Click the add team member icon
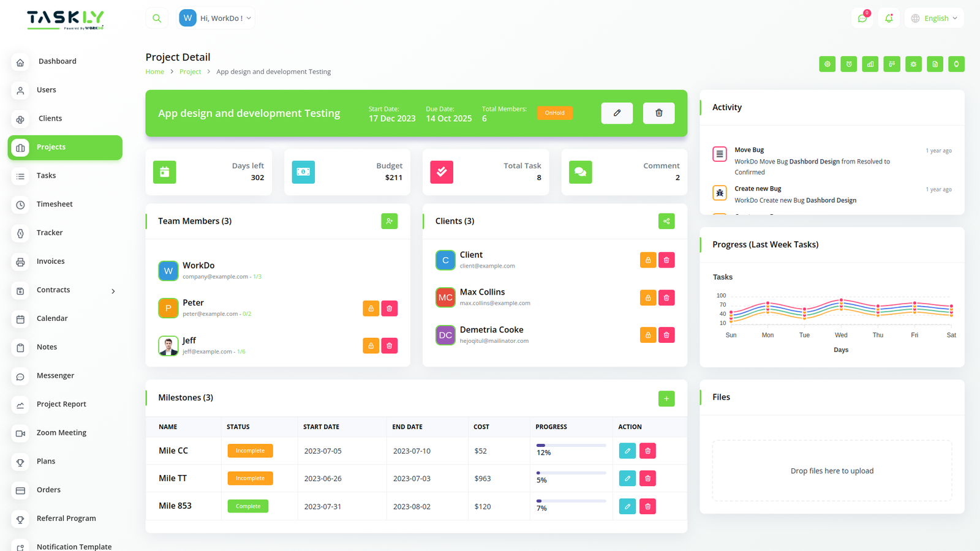This screenshot has height=551, width=980. [389, 221]
